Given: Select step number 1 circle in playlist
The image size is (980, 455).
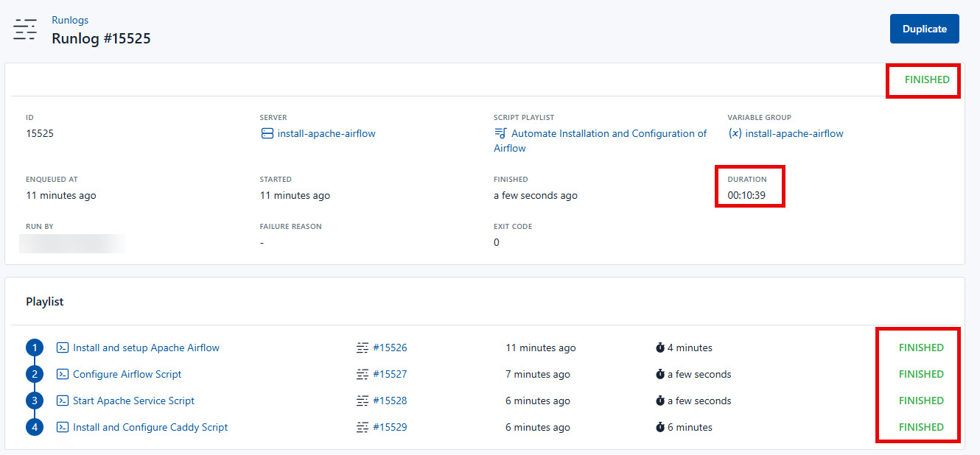Looking at the screenshot, I should pyautogui.click(x=35, y=348).
